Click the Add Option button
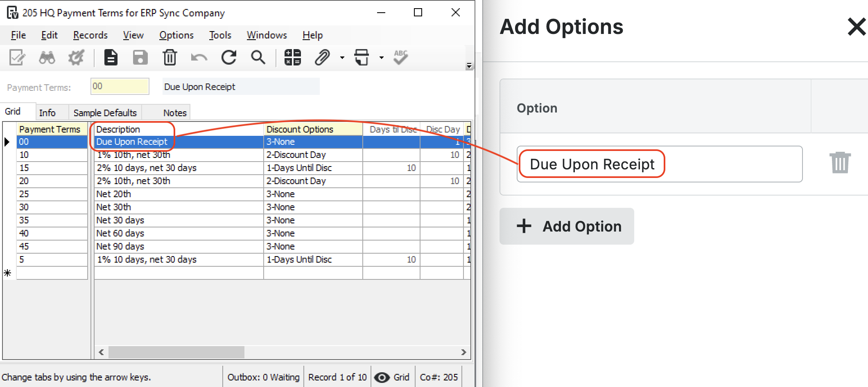The image size is (868, 387). tap(567, 226)
